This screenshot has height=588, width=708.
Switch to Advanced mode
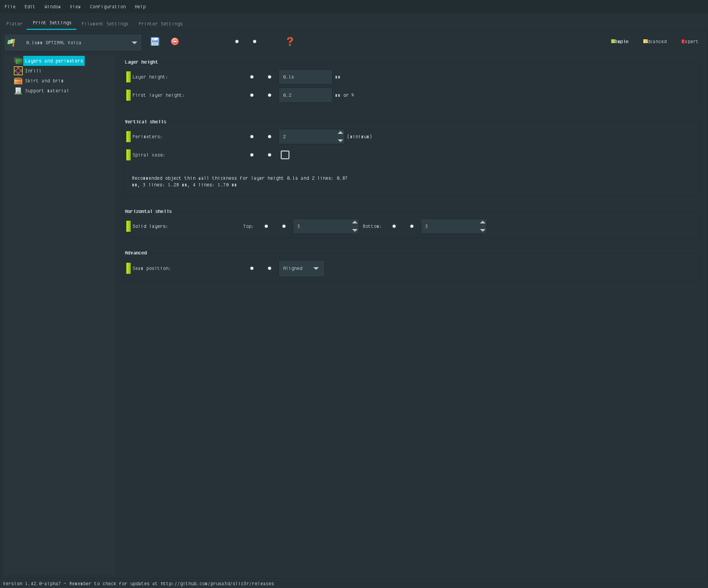(x=655, y=41)
